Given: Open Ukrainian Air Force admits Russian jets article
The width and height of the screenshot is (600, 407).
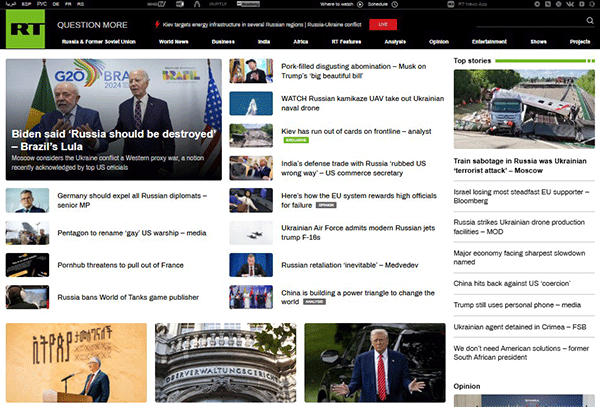Looking at the screenshot, I should (358, 233).
